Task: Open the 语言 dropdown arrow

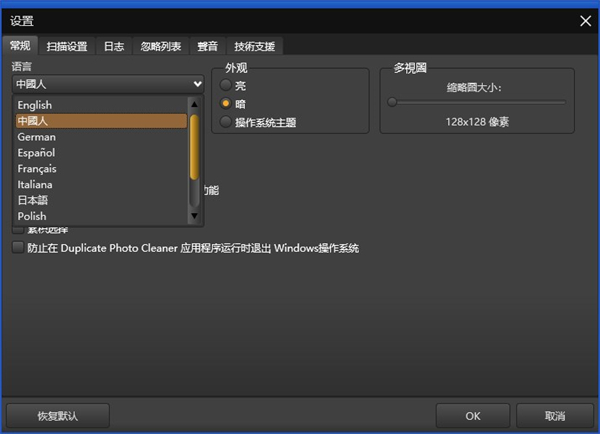Action: [x=196, y=85]
